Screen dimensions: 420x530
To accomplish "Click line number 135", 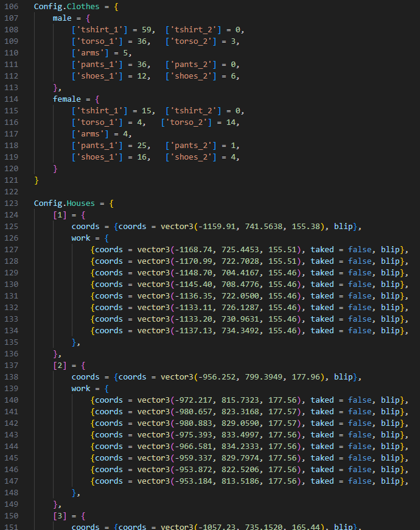I will click(11, 342).
